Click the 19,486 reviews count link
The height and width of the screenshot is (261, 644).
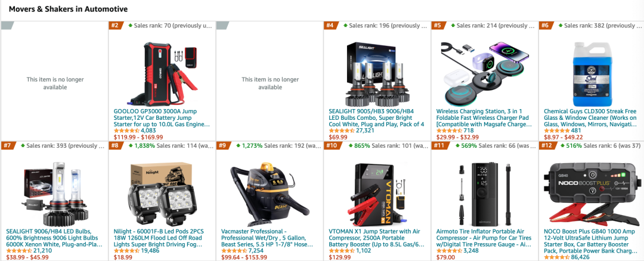(x=150, y=251)
